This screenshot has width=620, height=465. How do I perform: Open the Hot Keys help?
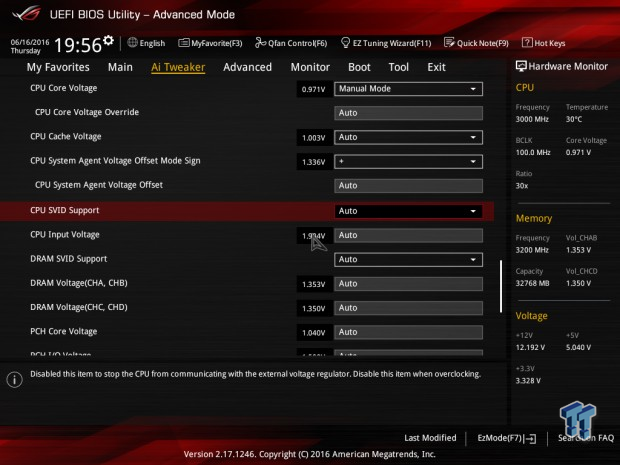[544, 43]
